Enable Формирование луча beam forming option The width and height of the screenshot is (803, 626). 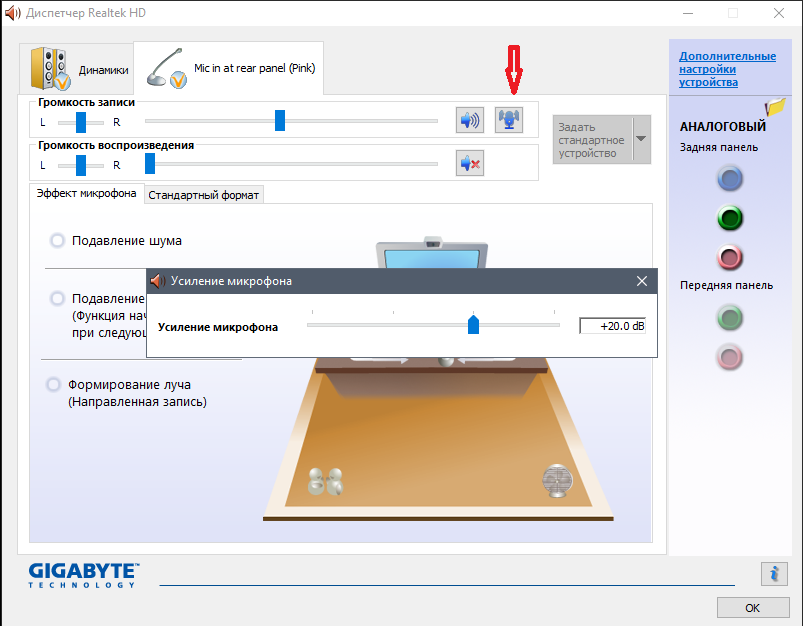click(53, 385)
